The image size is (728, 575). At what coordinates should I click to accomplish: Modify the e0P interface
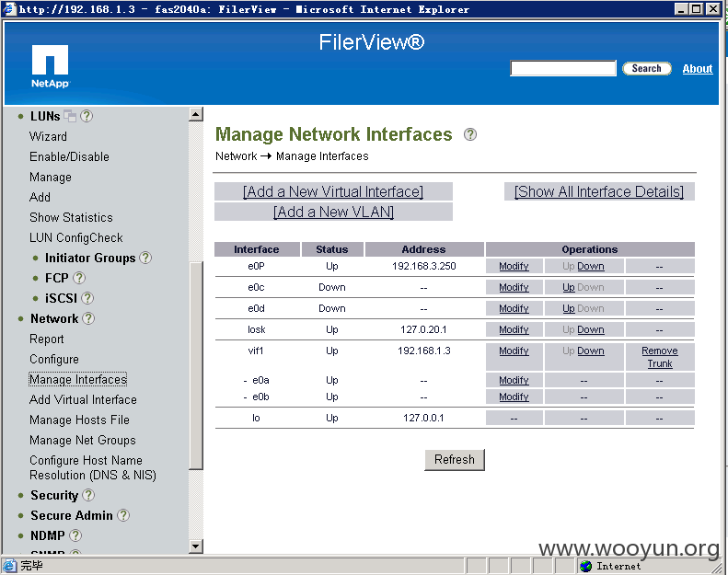tap(514, 267)
